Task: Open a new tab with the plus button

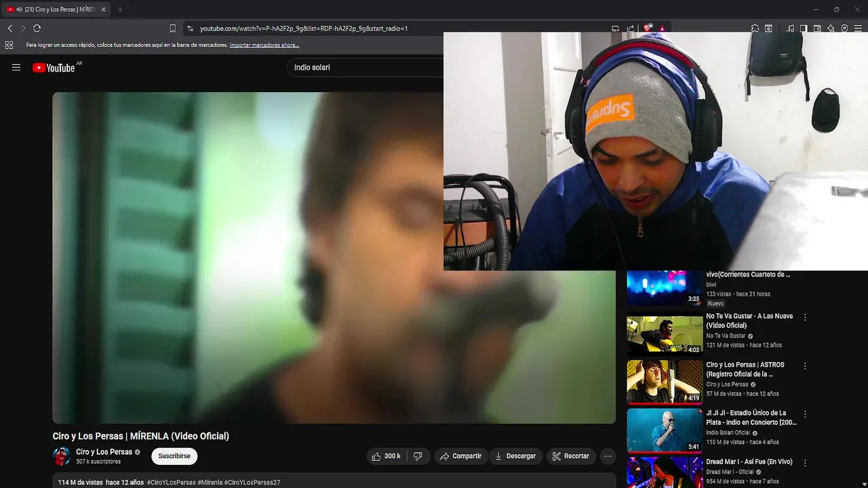Action: click(x=120, y=9)
